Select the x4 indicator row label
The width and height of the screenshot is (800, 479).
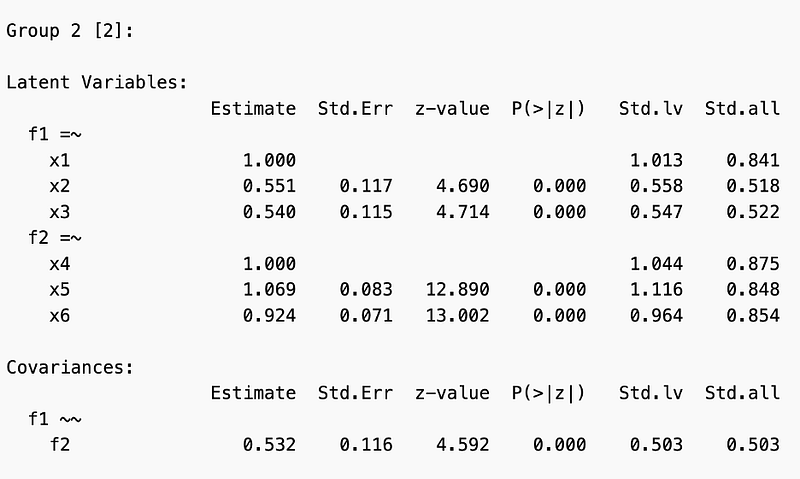(x=61, y=264)
